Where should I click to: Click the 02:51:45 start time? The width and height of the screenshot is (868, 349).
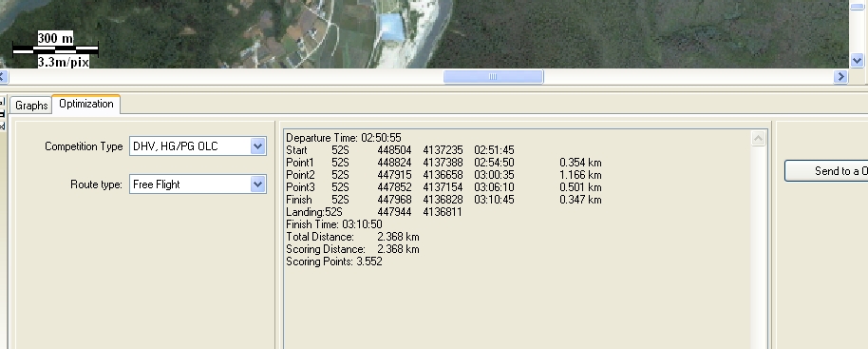point(494,150)
